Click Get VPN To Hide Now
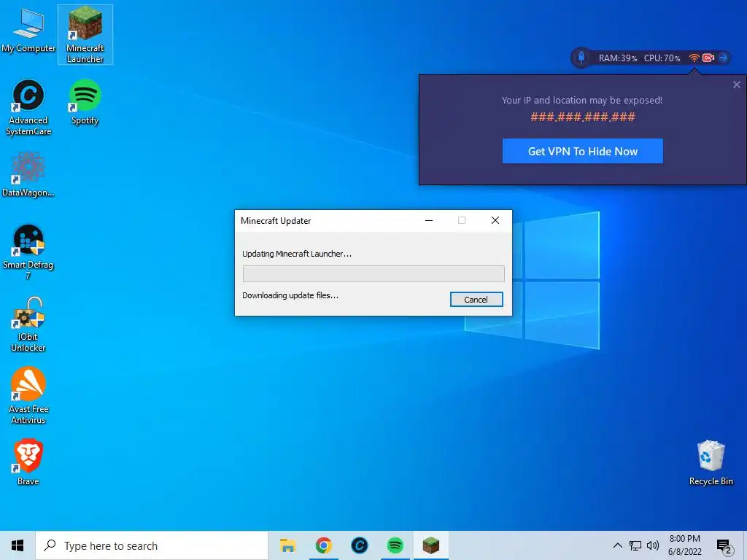The image size is (747, 560). 583,151
